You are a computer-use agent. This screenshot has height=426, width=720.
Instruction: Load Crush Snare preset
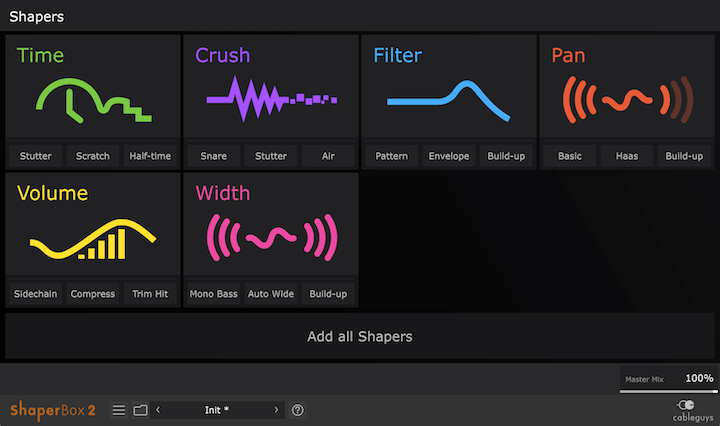214,156
